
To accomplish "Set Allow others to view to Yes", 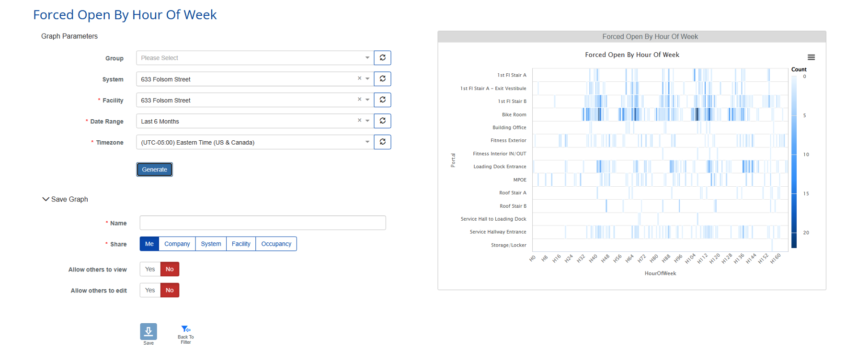I will (150, 270).
